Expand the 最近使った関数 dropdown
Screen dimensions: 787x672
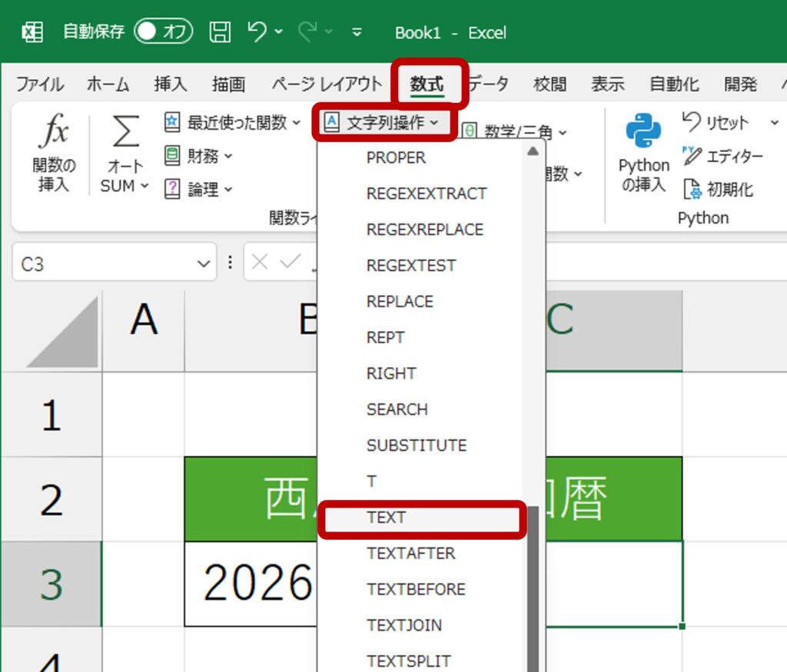point(233,122)
